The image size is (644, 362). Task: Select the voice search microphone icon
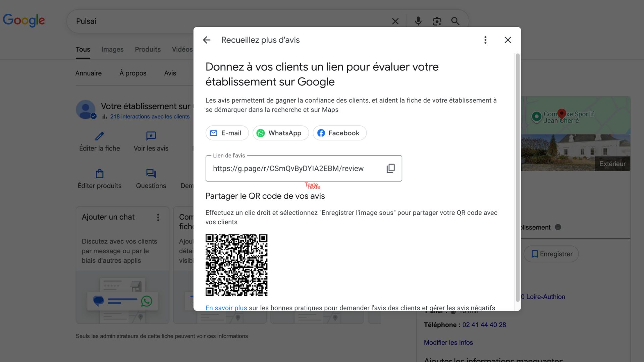tap(418, 21)
